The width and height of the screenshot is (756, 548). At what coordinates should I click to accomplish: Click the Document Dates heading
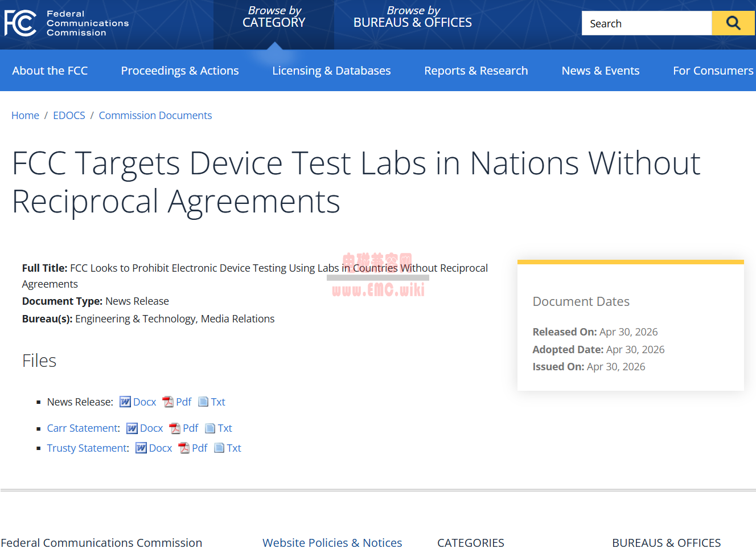point(581,301)
